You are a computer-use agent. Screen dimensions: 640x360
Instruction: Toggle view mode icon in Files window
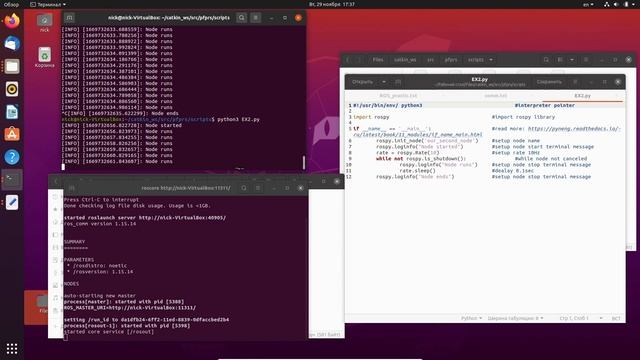coord(560,60)
